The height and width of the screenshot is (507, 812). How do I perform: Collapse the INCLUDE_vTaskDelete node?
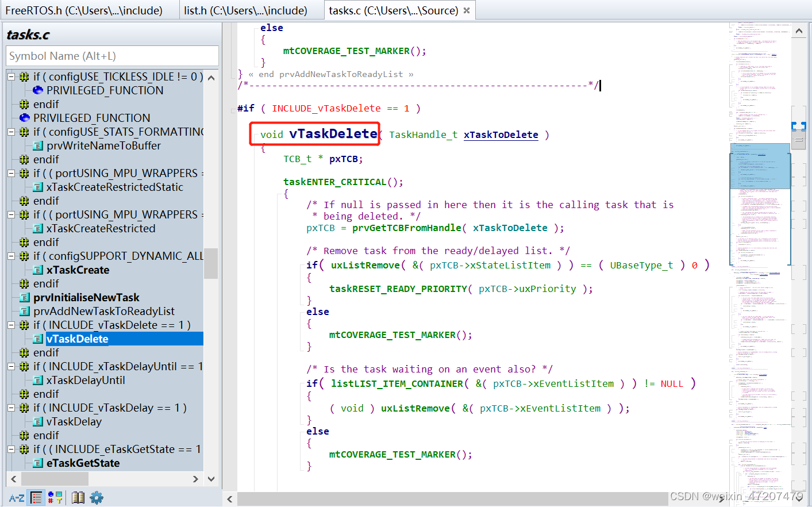[x=11, y=325]
